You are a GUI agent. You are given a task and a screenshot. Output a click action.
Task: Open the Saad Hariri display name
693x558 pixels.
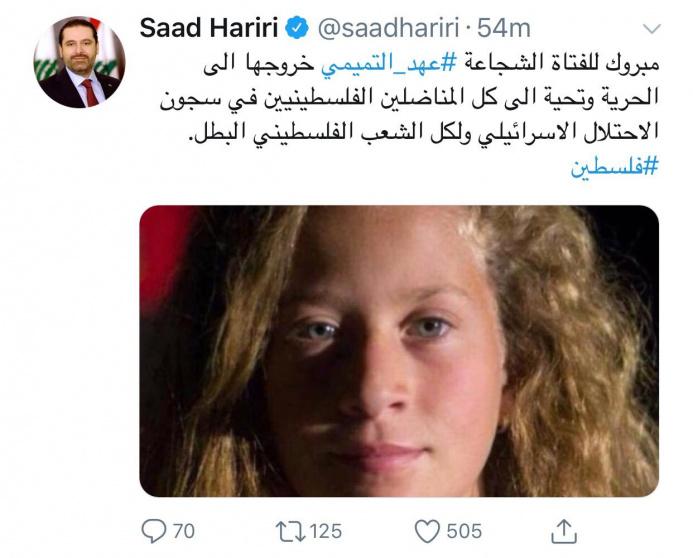pyautogui.click(x=209, y=28)
